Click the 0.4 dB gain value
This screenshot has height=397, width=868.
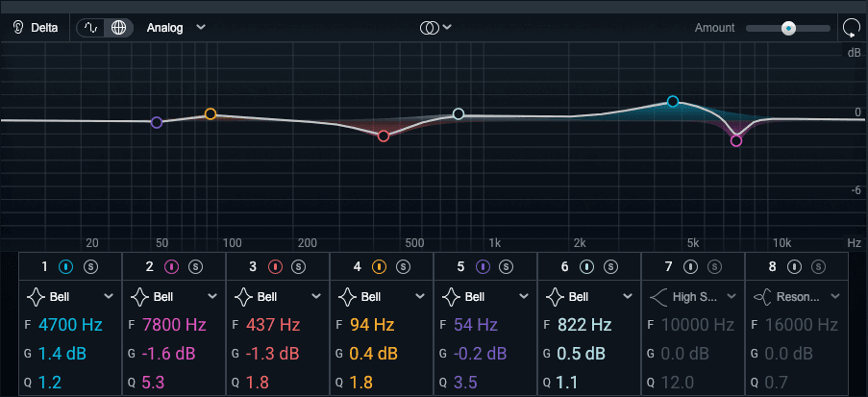(x=374, y=353)
